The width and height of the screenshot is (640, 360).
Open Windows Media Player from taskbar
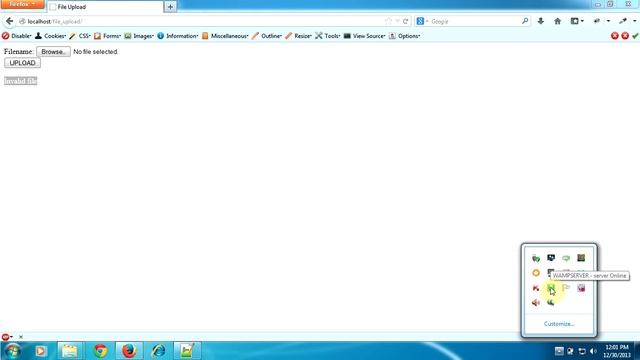point(40,351)
